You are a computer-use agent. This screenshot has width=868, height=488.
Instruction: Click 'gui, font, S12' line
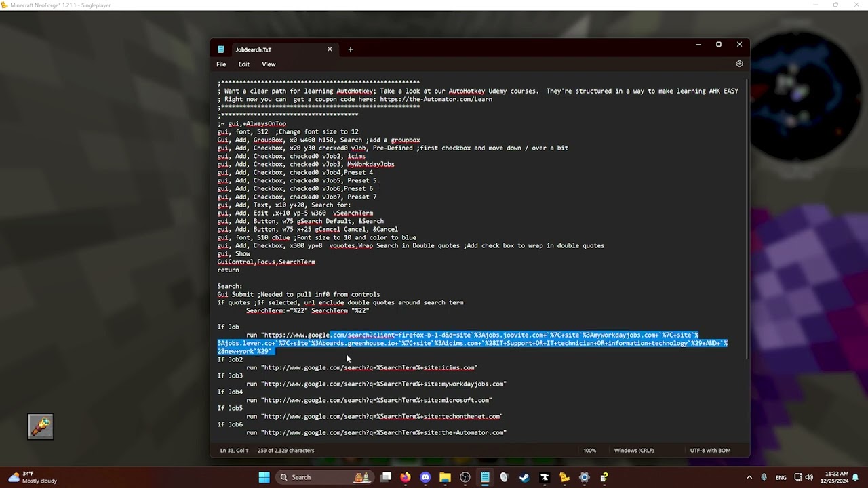click(288, 131)
